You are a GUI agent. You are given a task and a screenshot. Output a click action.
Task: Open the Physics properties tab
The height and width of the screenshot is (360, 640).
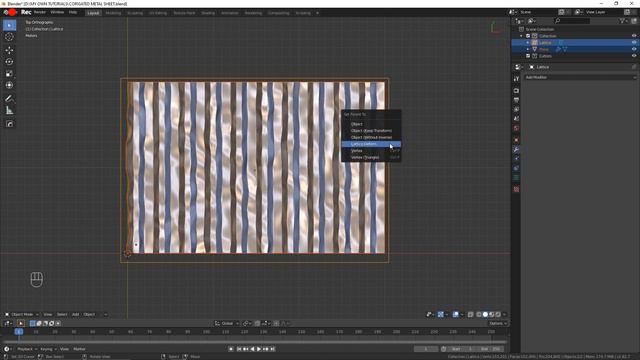point(516,158)
